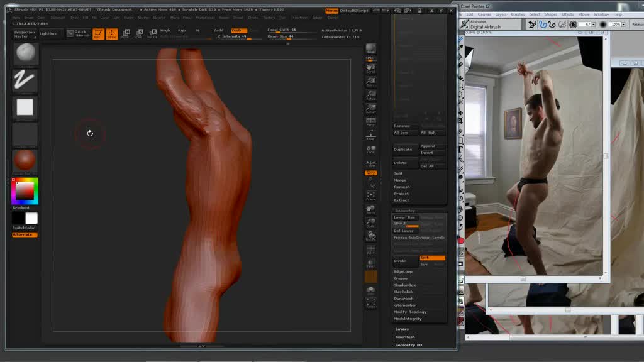This screenshot has height=362, width=644.
Task: Toggle the Transp transparency icon
Action: click(x=370, y=263)
